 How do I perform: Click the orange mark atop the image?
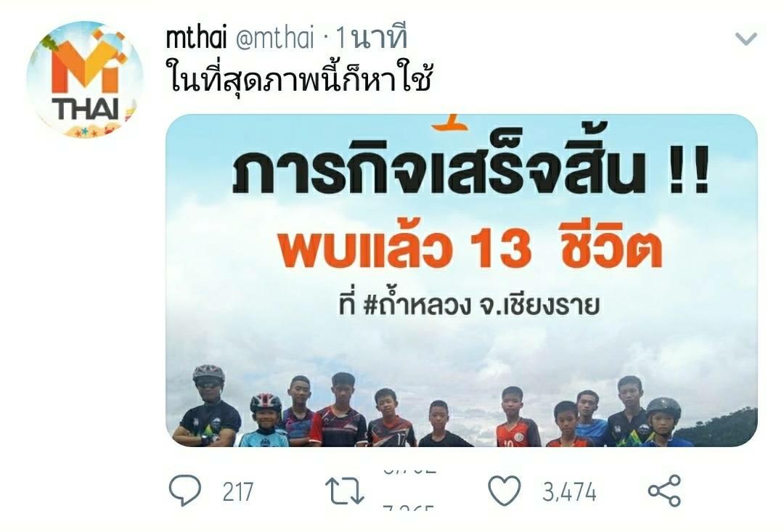pos(451,122)
